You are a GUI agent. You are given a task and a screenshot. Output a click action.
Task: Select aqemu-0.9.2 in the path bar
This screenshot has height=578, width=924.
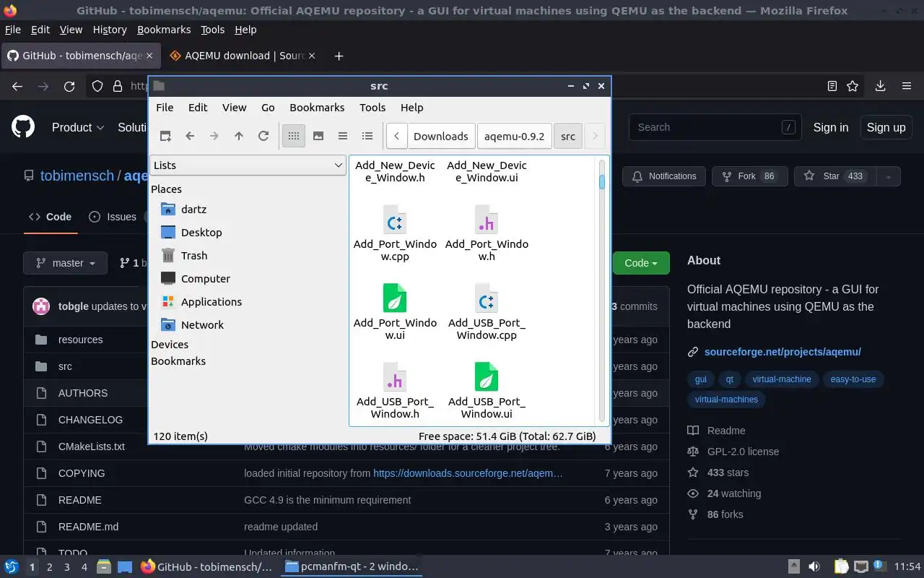click(515, 136)
